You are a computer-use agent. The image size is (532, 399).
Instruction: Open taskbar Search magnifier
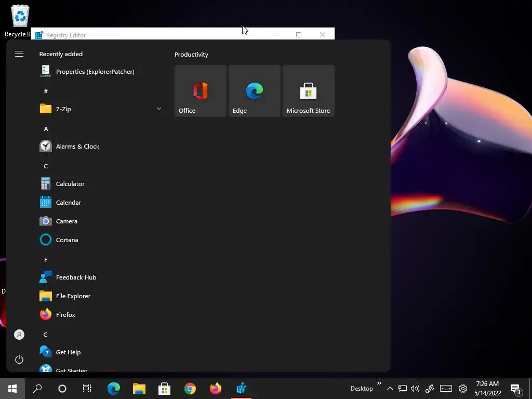[x=37, y=389]
